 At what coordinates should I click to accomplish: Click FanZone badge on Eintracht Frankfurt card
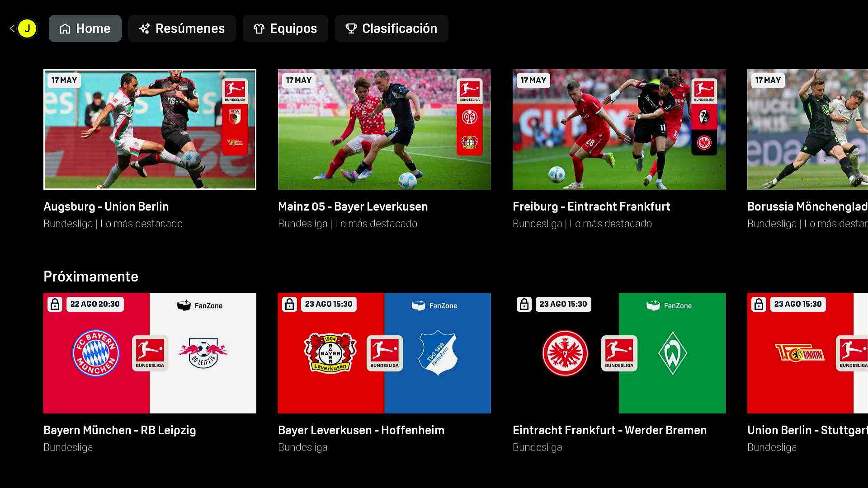[x=669, y=305]
